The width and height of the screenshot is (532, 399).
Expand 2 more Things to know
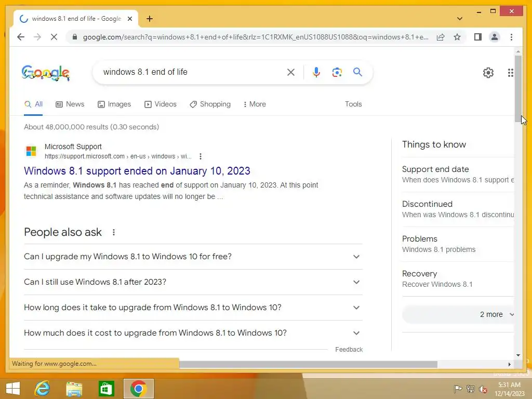[458, 314]
